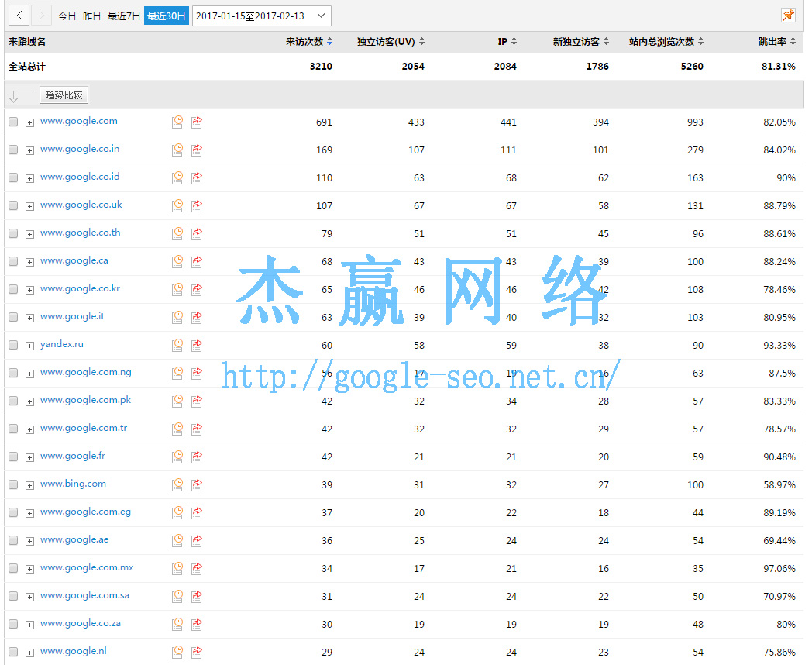
Task: Select checkbox for www.google.ca
Action: coord(13,261)
